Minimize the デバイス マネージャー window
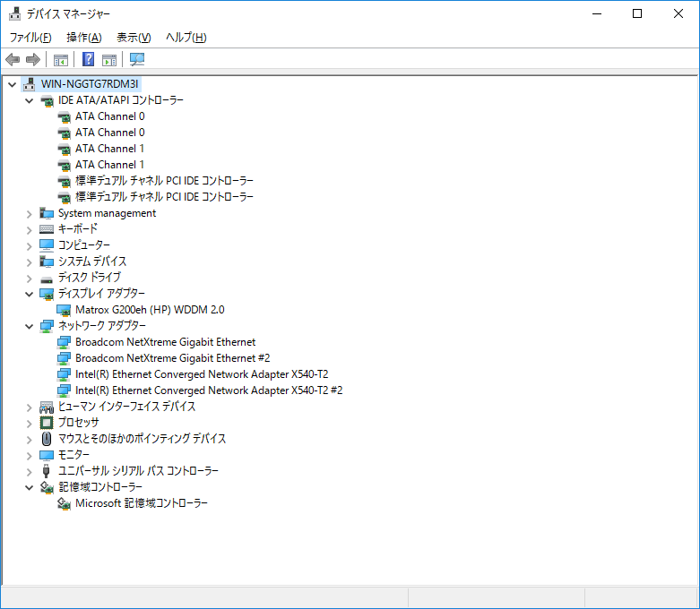 (596, 13)
